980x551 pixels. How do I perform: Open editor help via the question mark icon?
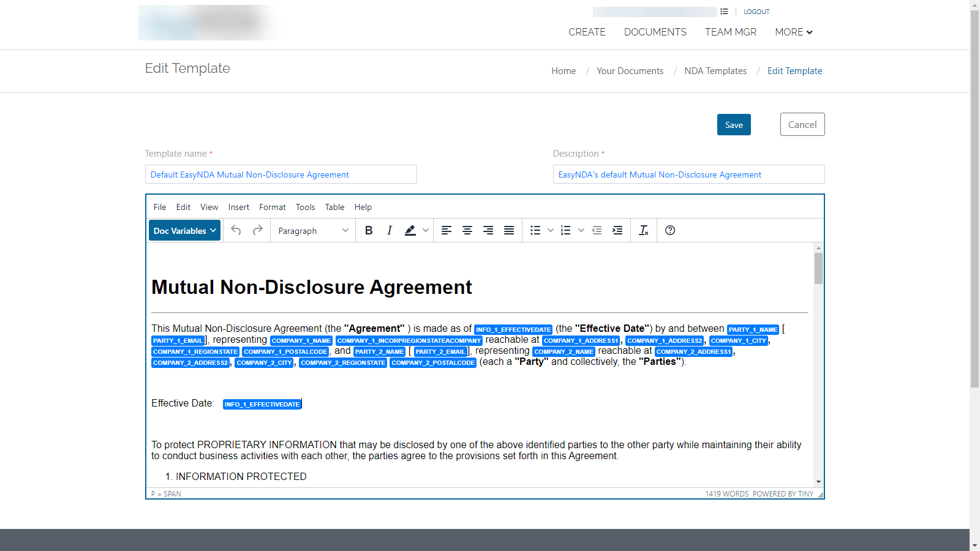[x=670, y=230]
